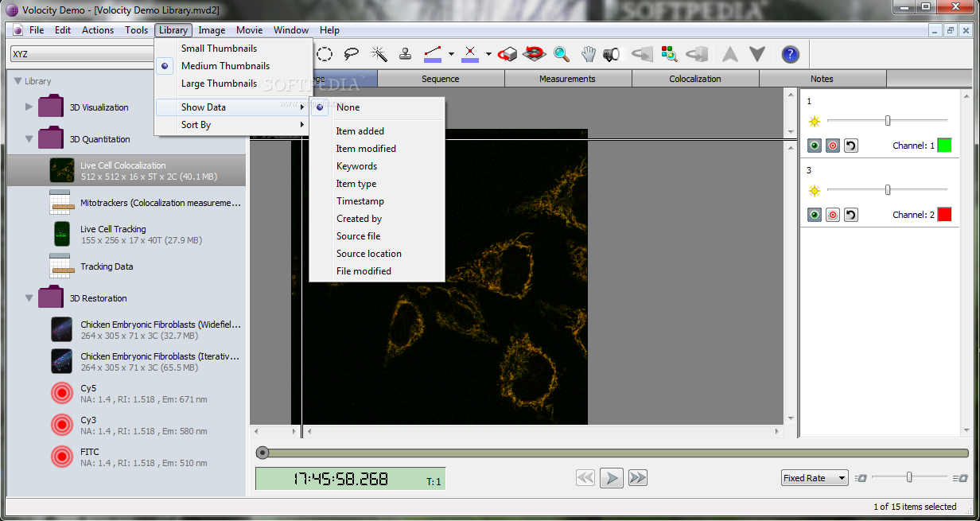This screenshot has width=980, height=521.
Task: Click the rotate cube 3D tool
Action: pos(508,54)
